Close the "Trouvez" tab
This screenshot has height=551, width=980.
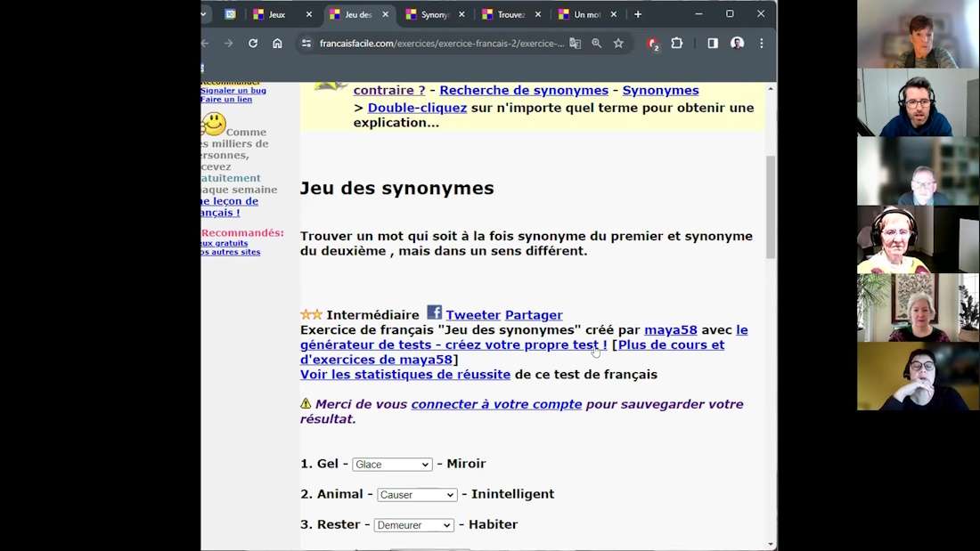pos(538,14)
